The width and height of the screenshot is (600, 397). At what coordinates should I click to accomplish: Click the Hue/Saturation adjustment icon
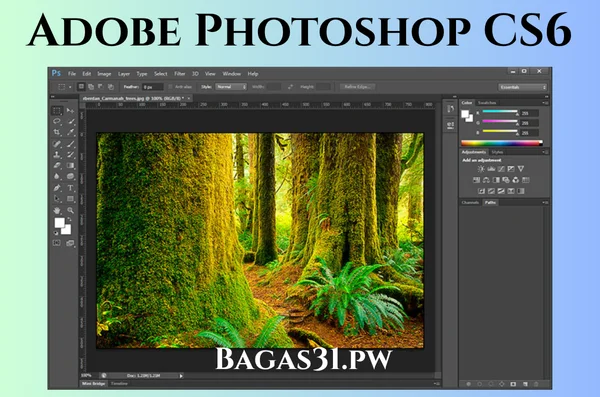[476, 180]
